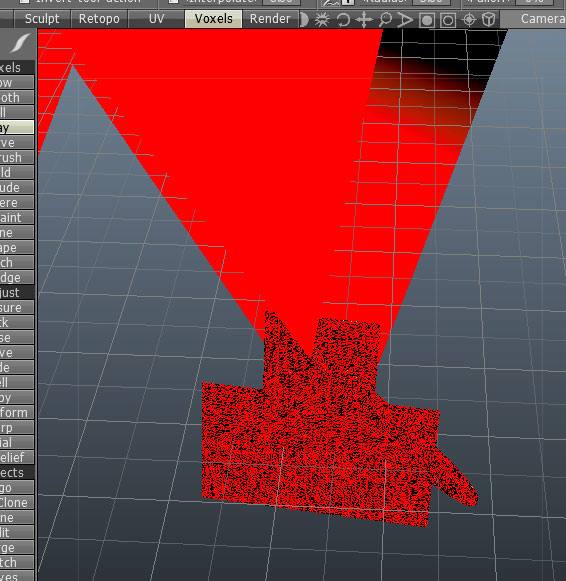The image size is (566, 581).
Task: Select the Smooth tool button ending 'oth'
Action: click(17, 97)
